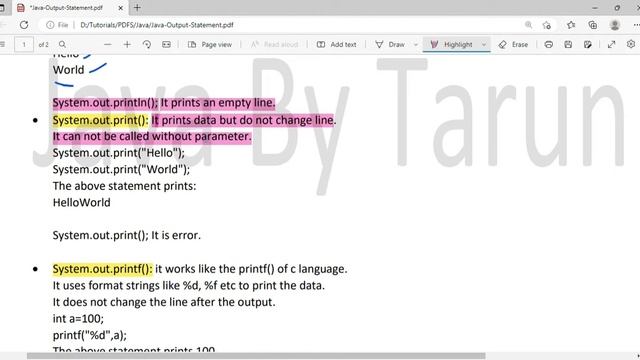The width and height of the screenshot is (640, 360).
Task: Save the PDF document
Action: pyautogui.click(x=568, y=44)
